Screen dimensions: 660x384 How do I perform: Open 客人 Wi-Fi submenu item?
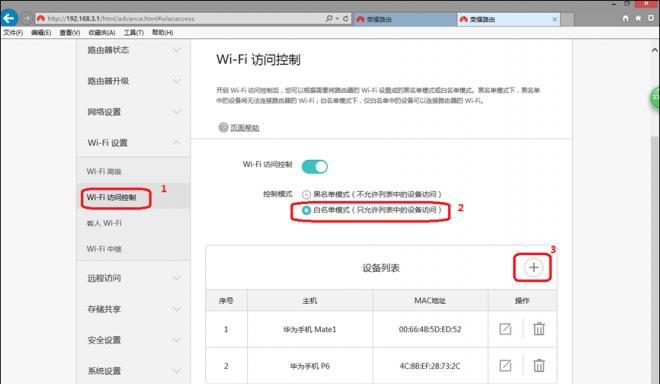click(104, 223)
